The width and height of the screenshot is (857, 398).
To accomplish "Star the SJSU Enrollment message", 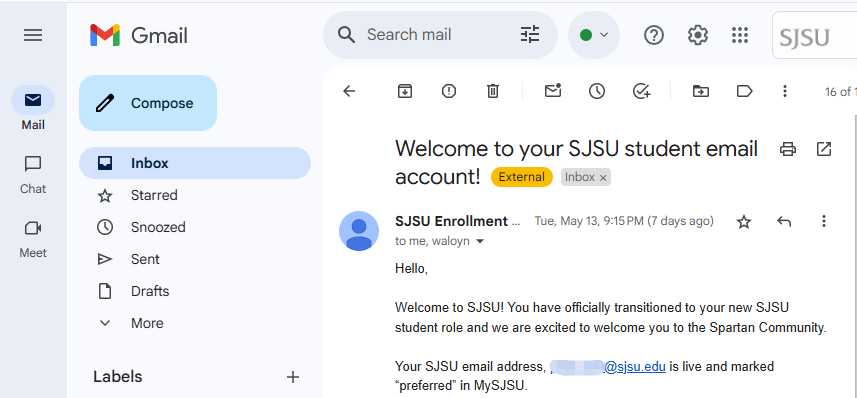I will (744, 221).
